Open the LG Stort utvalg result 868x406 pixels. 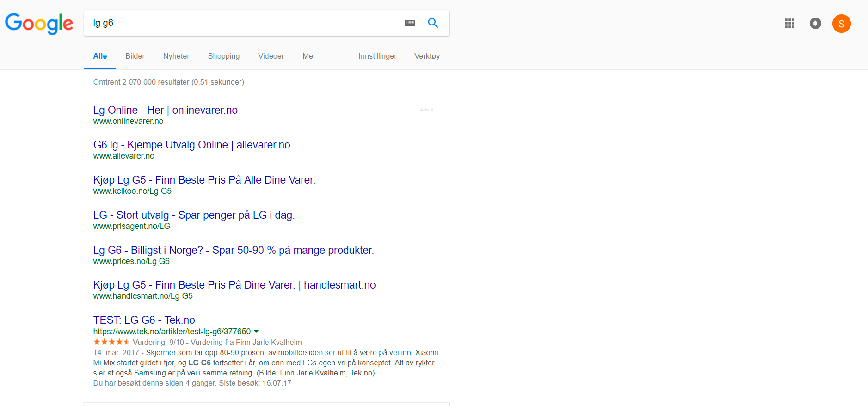[194, 215]
